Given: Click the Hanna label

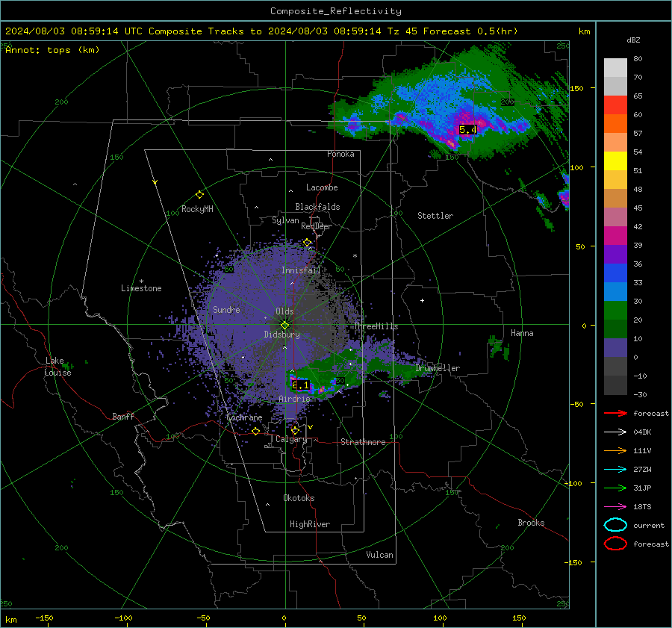Looking at the screenshot, I should click(522, 333).
